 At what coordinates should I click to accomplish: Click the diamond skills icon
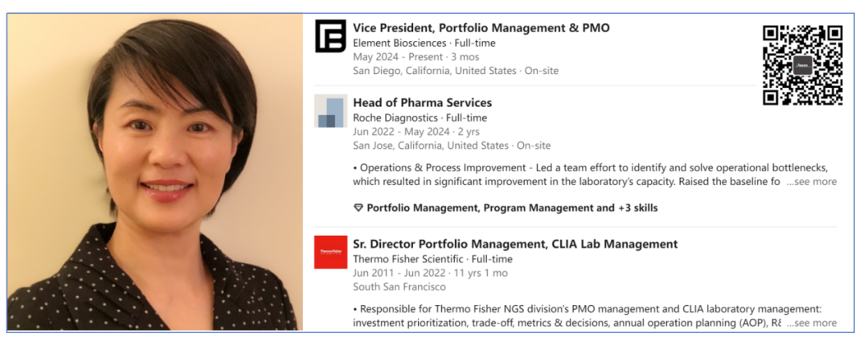358,208
